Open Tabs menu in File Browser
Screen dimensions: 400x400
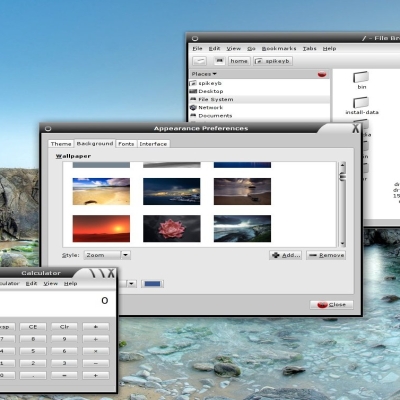click(x=309, y=48)
